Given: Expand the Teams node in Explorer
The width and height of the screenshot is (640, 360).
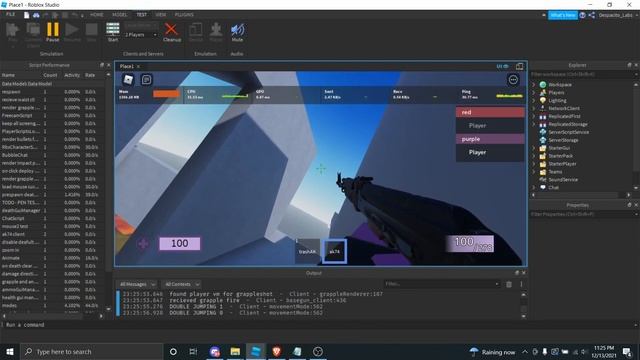Looking at the screenshot, I should point(534,172).
